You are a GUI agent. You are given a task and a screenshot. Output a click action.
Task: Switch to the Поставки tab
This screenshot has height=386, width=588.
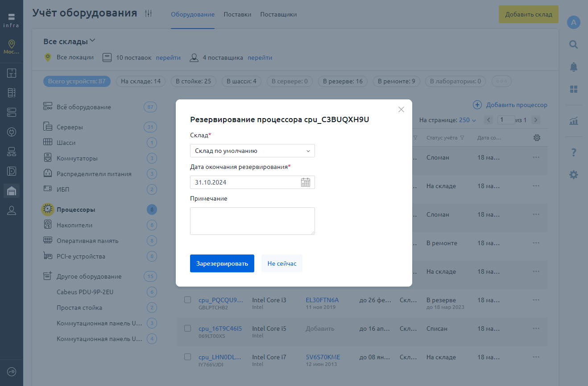[237, 15]
